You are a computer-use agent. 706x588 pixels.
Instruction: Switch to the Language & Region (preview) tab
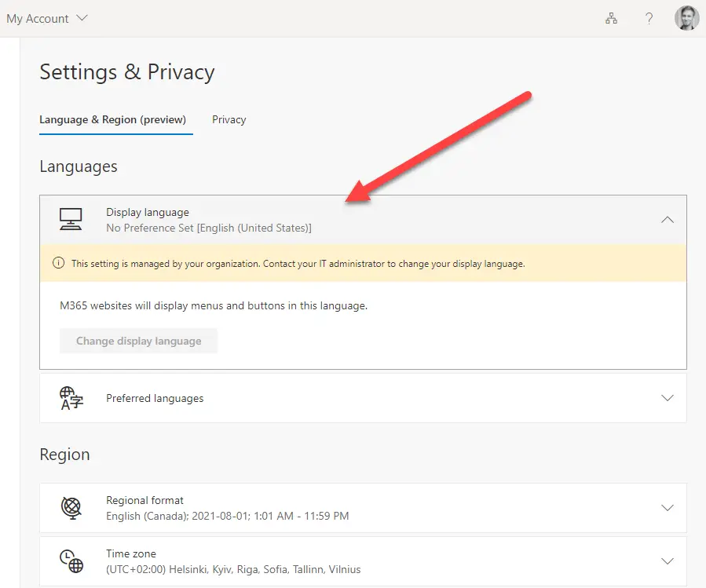[x=112, y=119]
